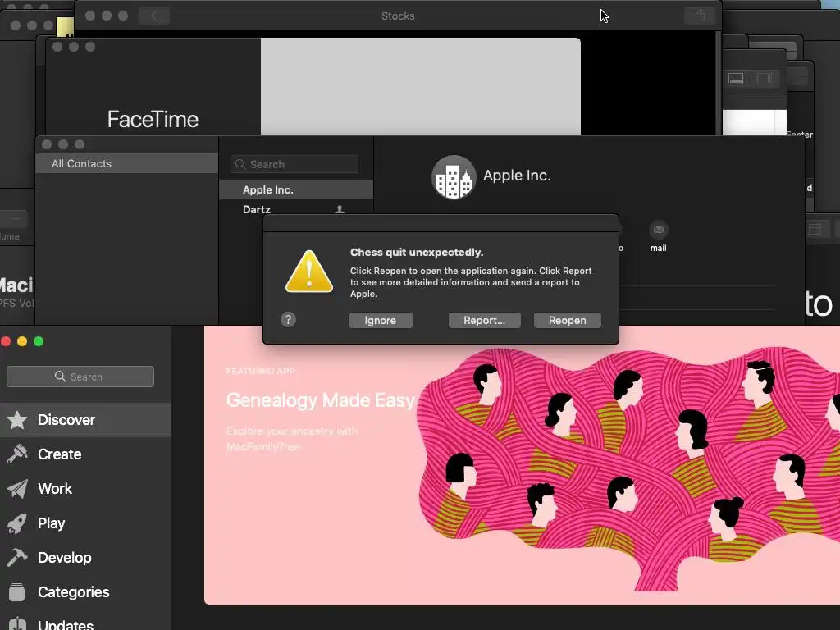Reopen the Chess application
This screenshot has width=840, height=630.
[x=568, y=321]
